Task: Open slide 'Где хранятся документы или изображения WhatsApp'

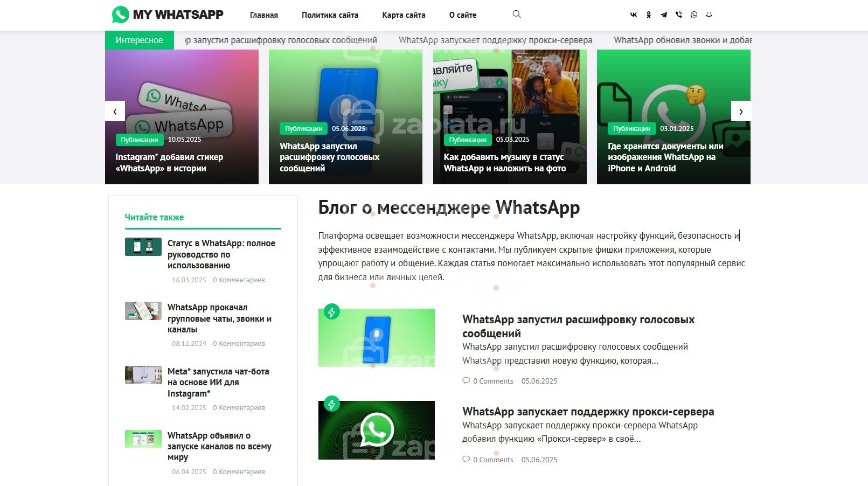Action: point(665,157)
